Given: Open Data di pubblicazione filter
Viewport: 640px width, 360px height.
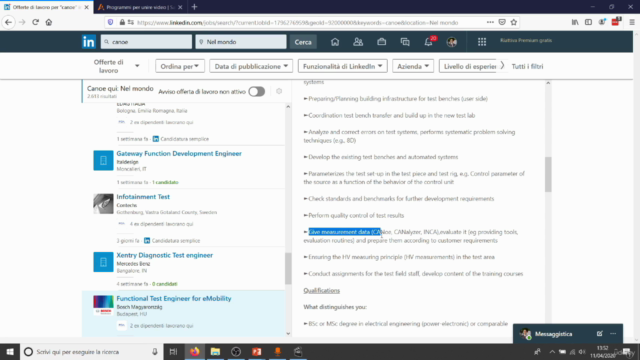Looking at the screenshot, I should pyautogui.click(x=251, y=66).
